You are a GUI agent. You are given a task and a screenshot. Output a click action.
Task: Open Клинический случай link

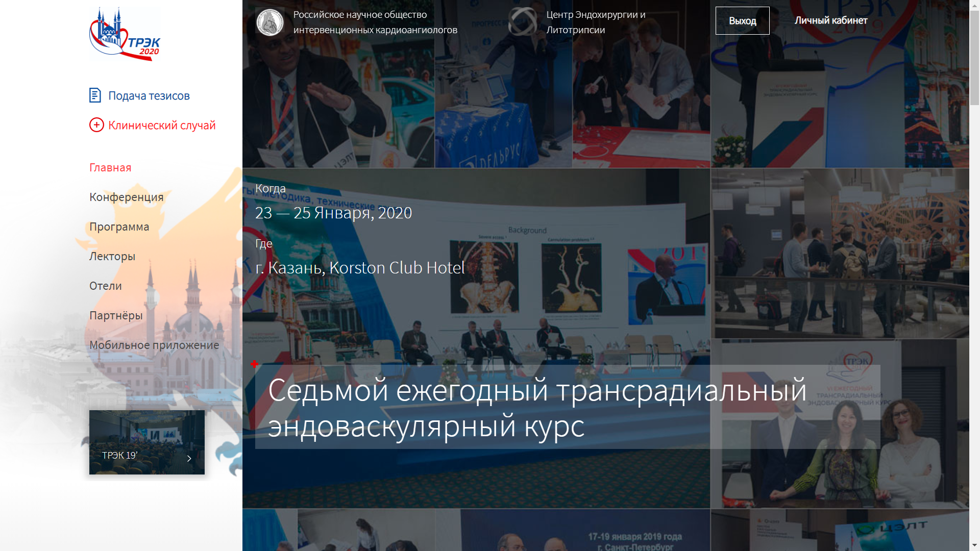point(162,126)
